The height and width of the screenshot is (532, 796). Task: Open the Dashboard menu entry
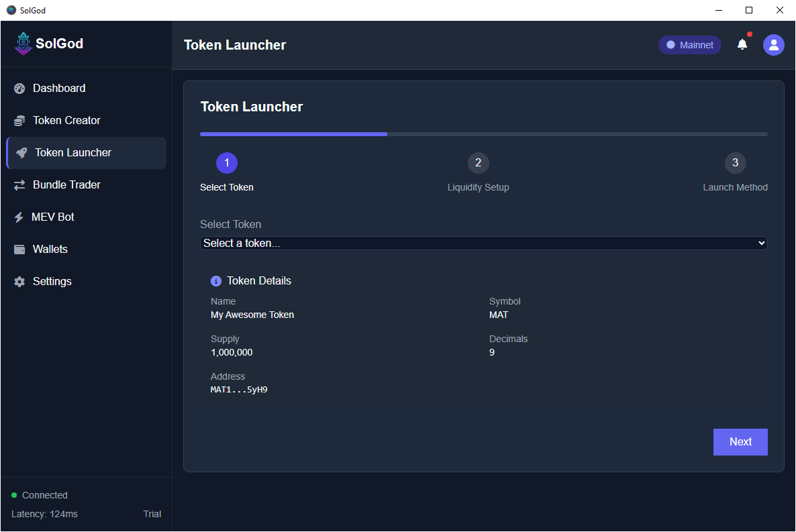click(59, 88)
